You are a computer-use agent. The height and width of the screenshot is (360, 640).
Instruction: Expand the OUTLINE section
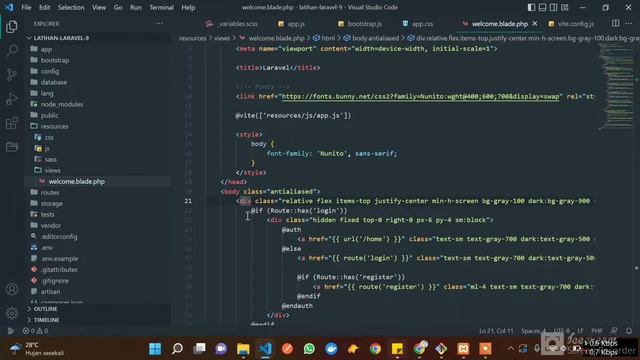(x=45, y=309)
